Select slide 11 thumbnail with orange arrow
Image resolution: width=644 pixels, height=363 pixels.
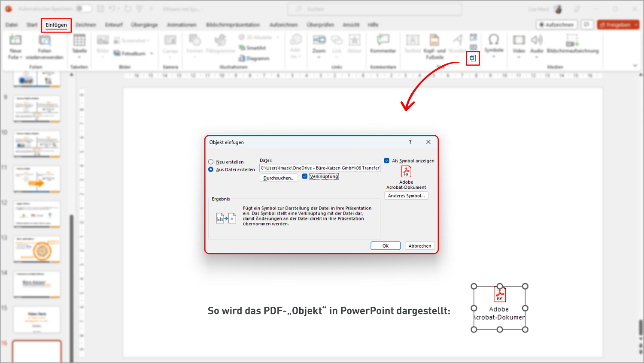click(37, 179)
